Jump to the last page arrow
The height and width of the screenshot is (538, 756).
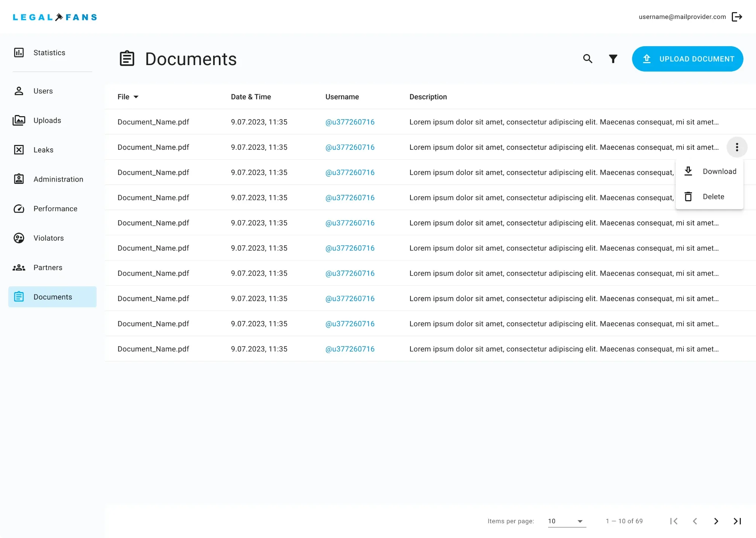coord(737,521)
